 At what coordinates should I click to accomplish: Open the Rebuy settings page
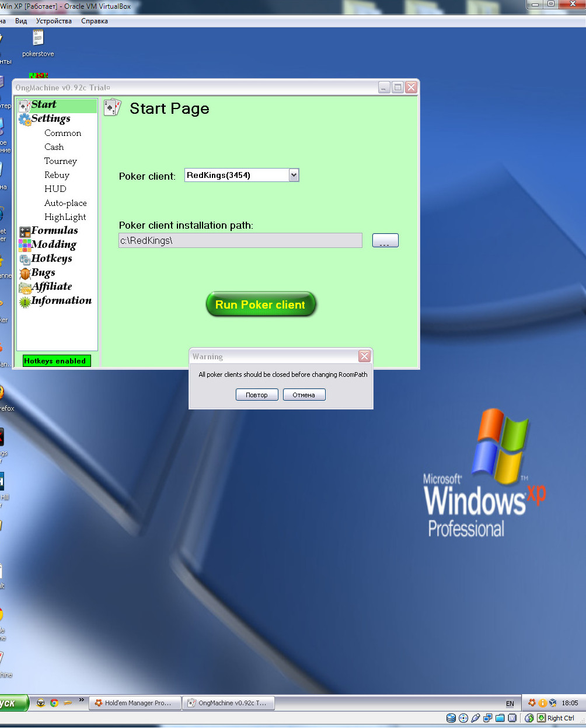click(x=57, y=175)
